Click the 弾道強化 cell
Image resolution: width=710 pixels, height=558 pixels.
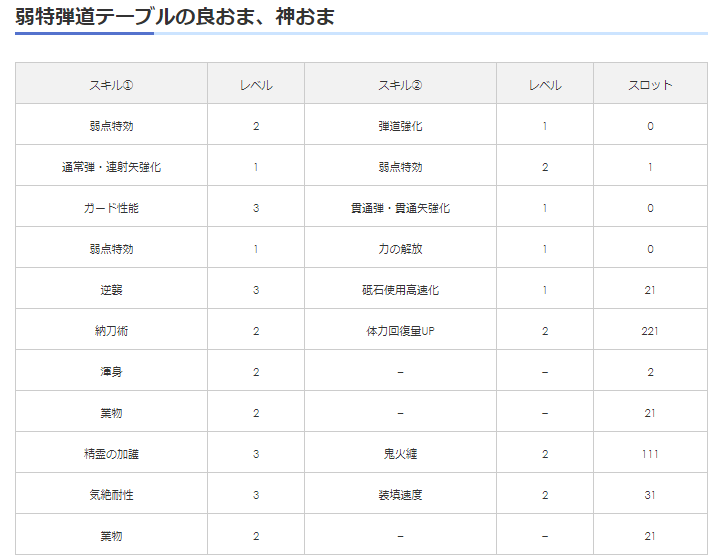(x=400, y=126)
